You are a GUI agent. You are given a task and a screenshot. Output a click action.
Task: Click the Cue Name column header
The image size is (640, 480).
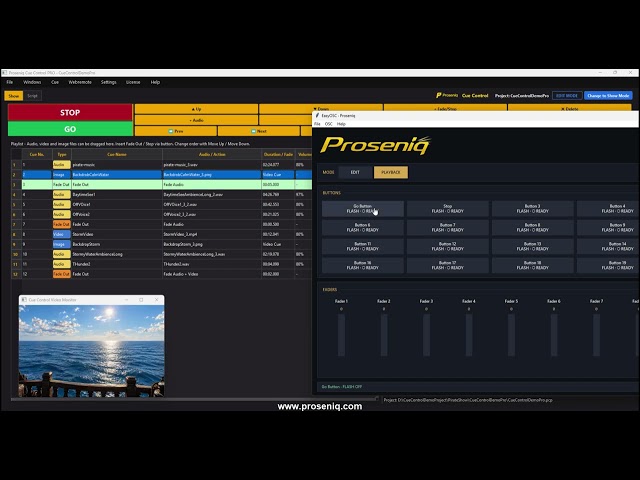[117, 154]
